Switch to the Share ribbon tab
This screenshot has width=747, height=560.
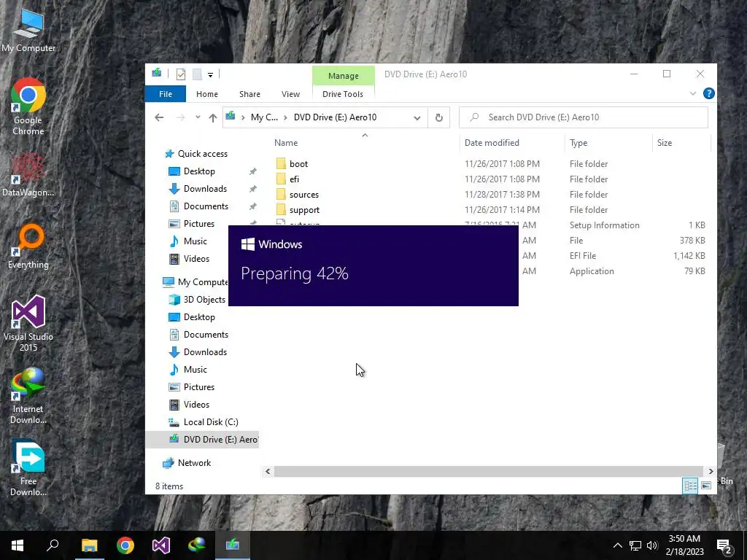pyautogui.click(x=249, y=94)
